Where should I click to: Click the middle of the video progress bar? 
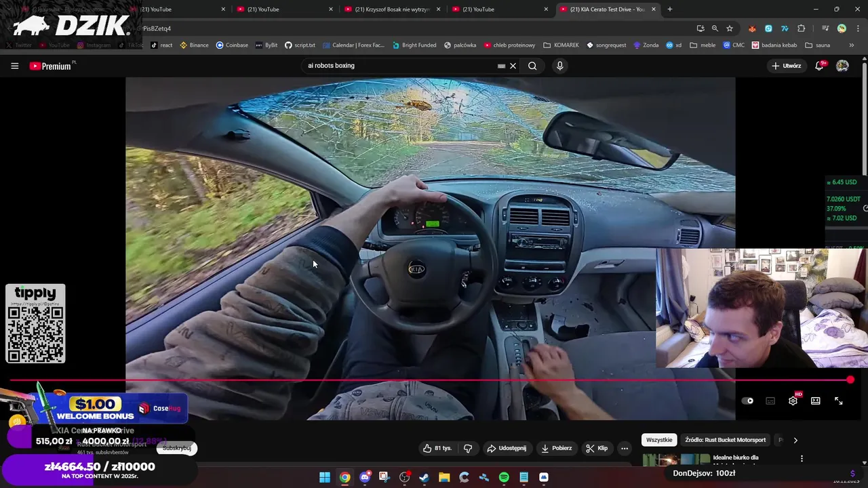[430, 380]
